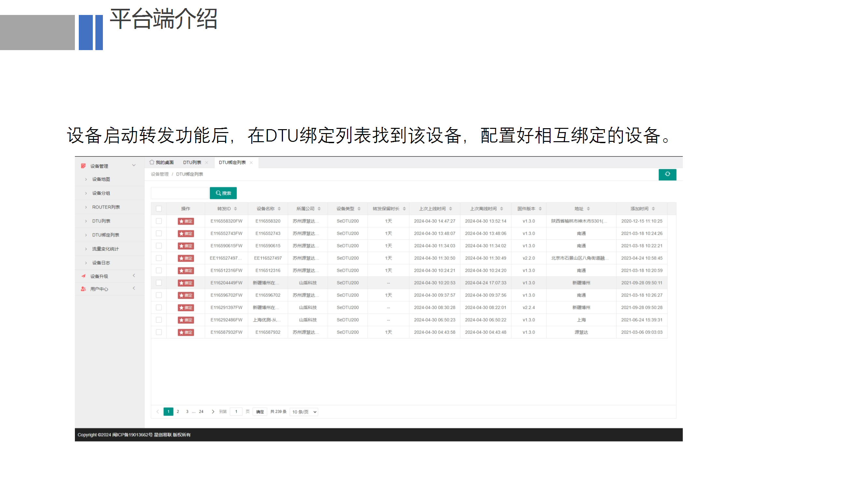Viewport: 868px width, 488px height.
Task: Go to next page arrow
Action: tap(213, 411)
